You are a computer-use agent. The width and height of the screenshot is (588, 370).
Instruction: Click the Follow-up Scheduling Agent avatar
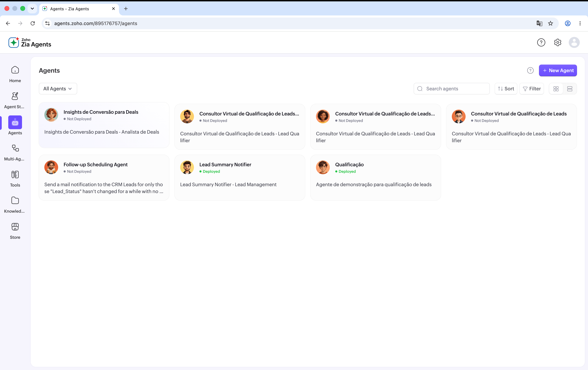click(x=51, y=167)
